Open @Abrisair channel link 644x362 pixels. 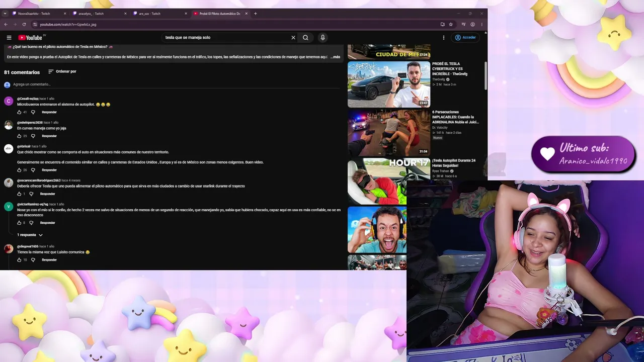(24, 146)
